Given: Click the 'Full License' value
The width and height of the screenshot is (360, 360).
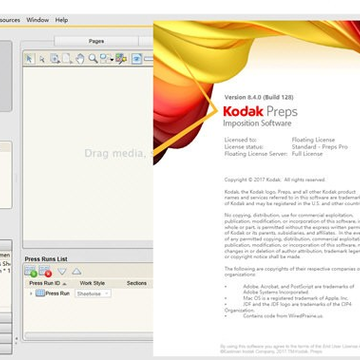Looking at the screenshot, I should click(307, 154).
